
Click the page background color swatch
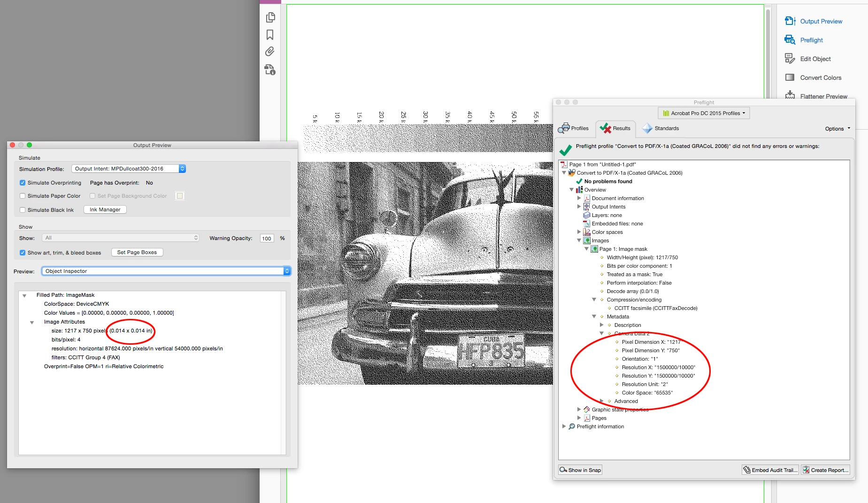tap(180, 196)
